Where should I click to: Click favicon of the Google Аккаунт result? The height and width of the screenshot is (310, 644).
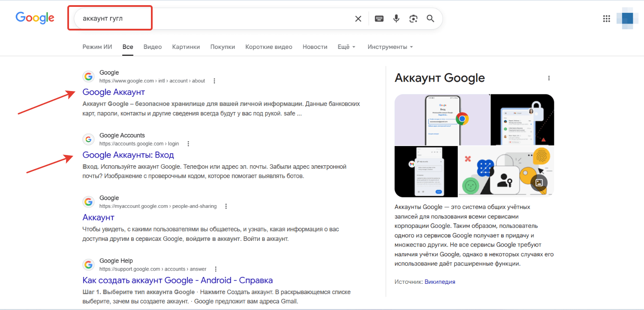point(89,76)
